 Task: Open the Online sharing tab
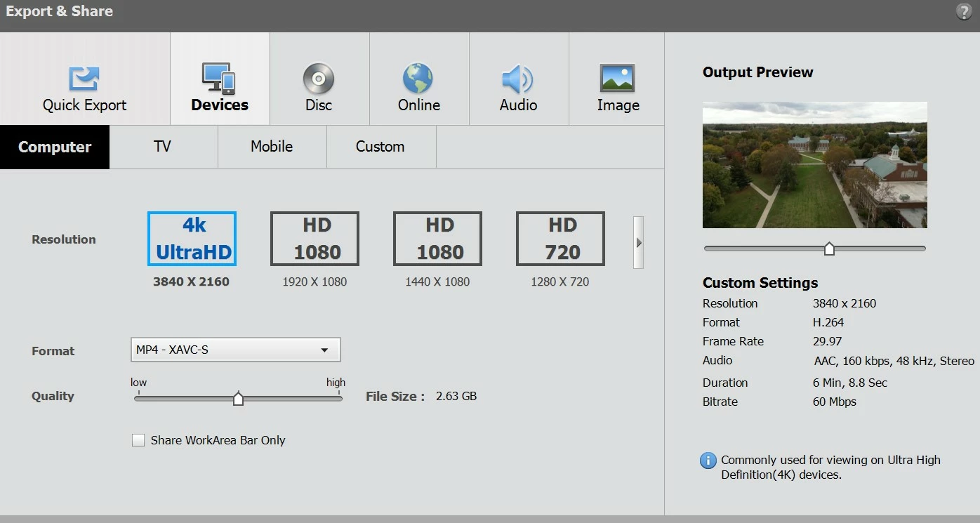point(419,79)
